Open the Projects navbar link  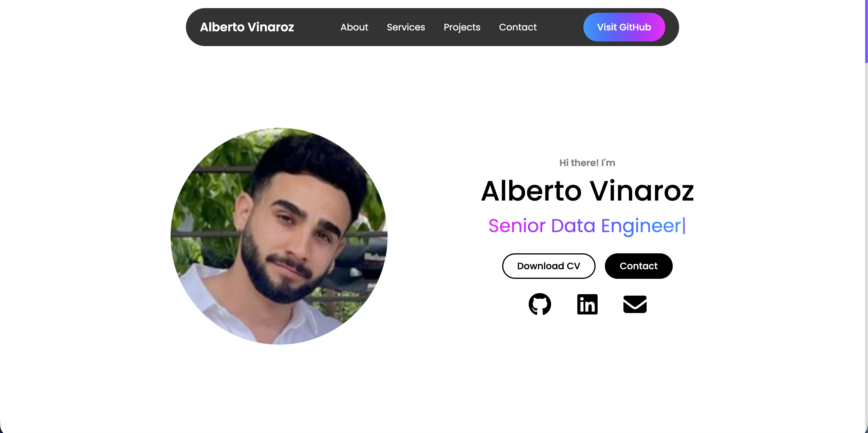pos(462,27)
